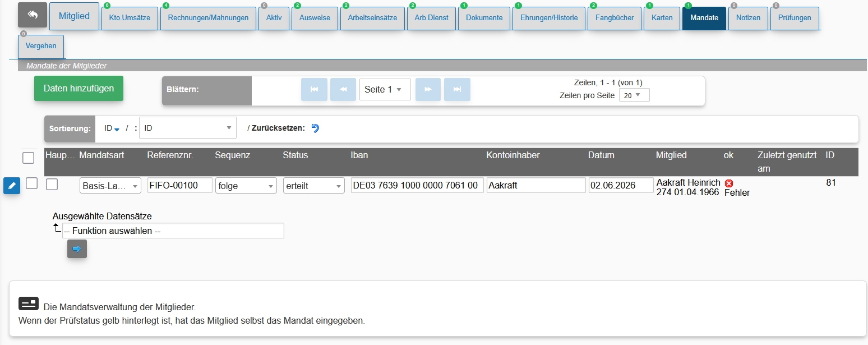The height and width of the screenshot is (345, 868).
Task: Select the Mandate tab
Action: pos(704,17)
